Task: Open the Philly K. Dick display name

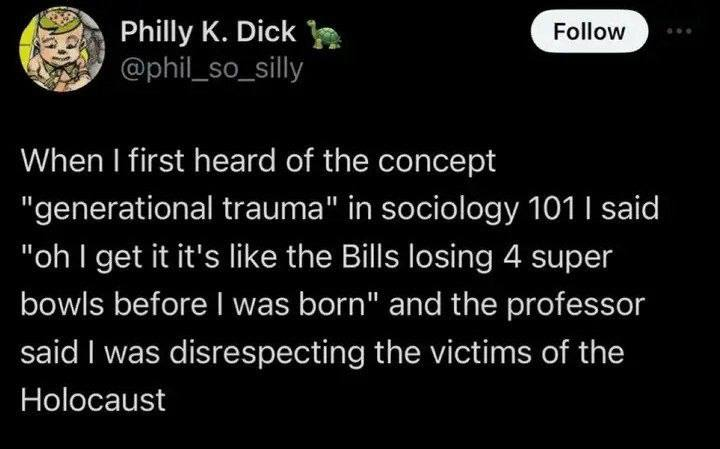Action: (x=208, y=33)
